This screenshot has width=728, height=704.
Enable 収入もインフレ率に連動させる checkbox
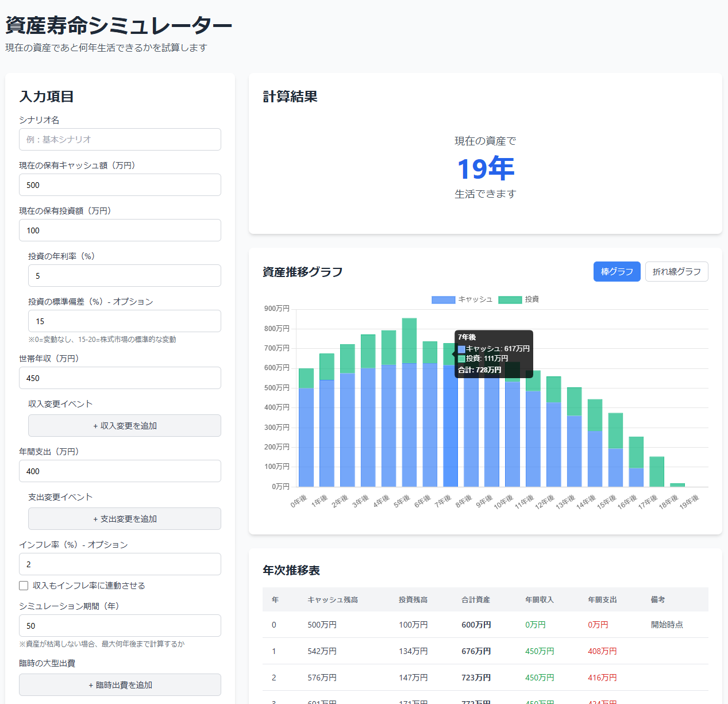(24, 586)
